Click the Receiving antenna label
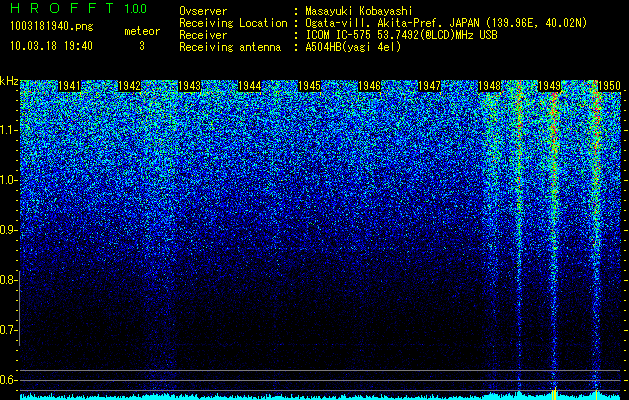Screen dimensions: 629x400 pyautogui.click(x=230, y=47)
